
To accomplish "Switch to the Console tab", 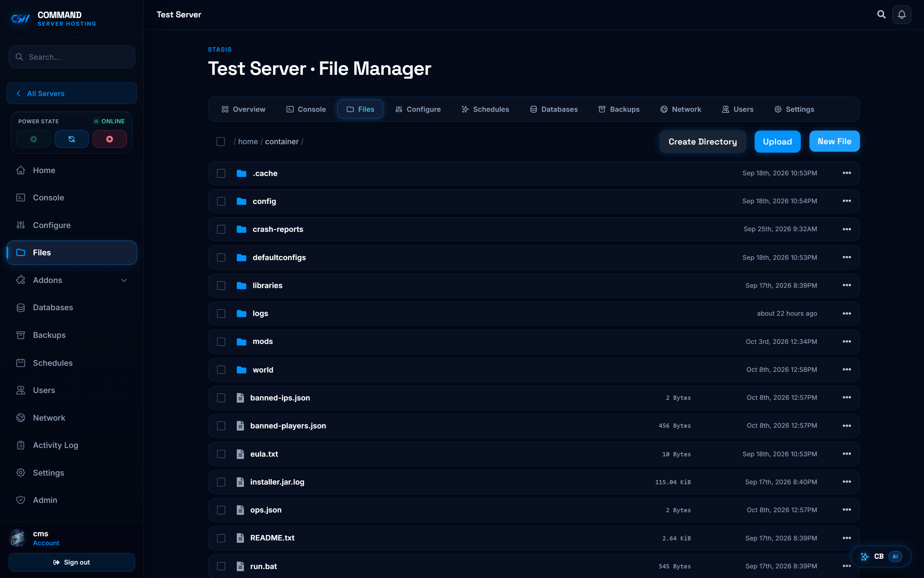I will (306, 109).
